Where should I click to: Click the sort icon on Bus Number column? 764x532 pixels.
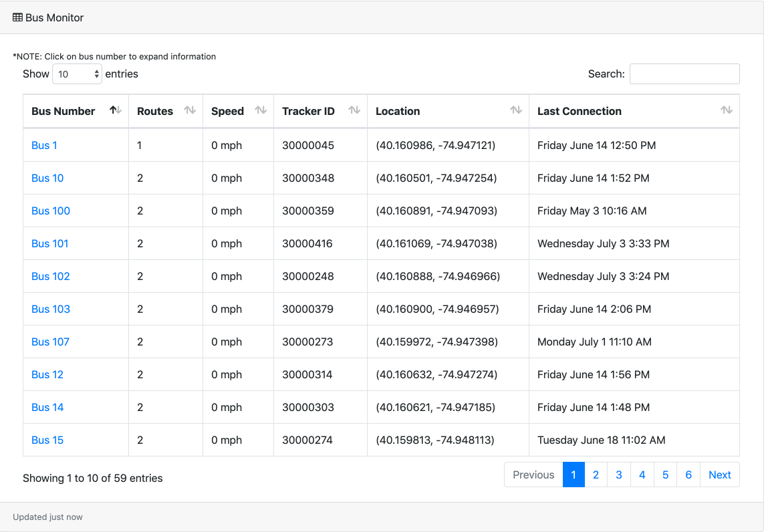(x=116, y=110)
